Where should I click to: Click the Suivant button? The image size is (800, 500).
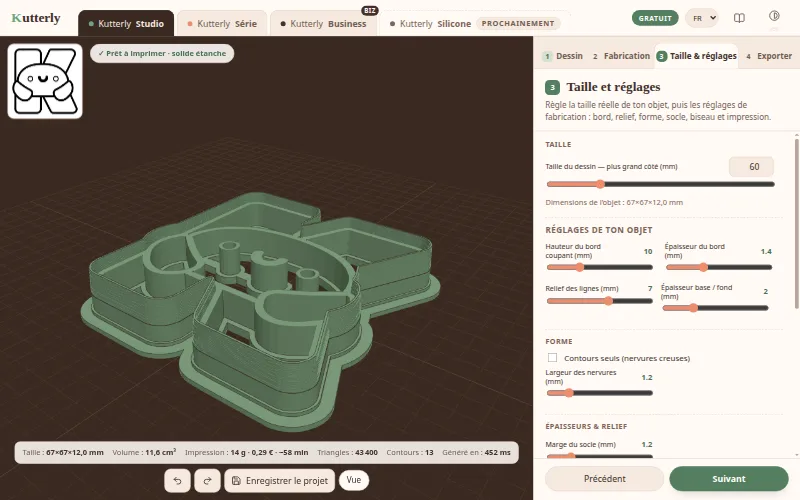[x=729, y=479]
